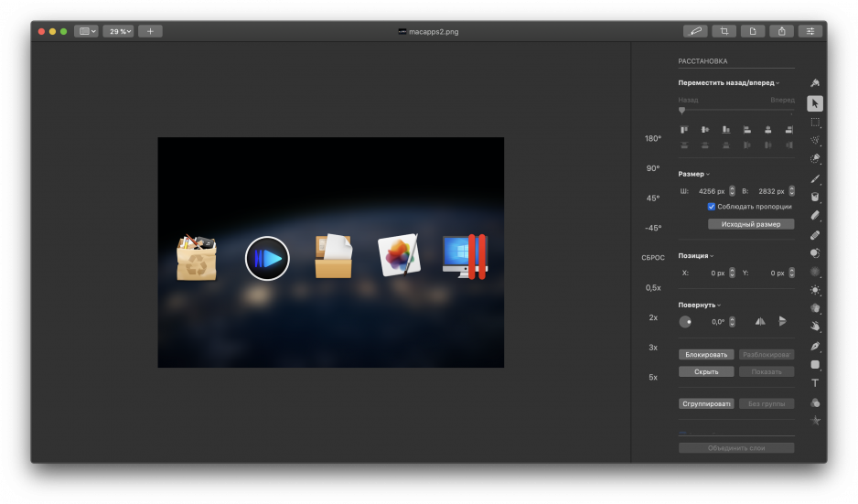The height and width of the screenshot is (504, 858).
Task: Choose the 180° rotation preset
Action: pyautogui.click(x=653, y=138)
